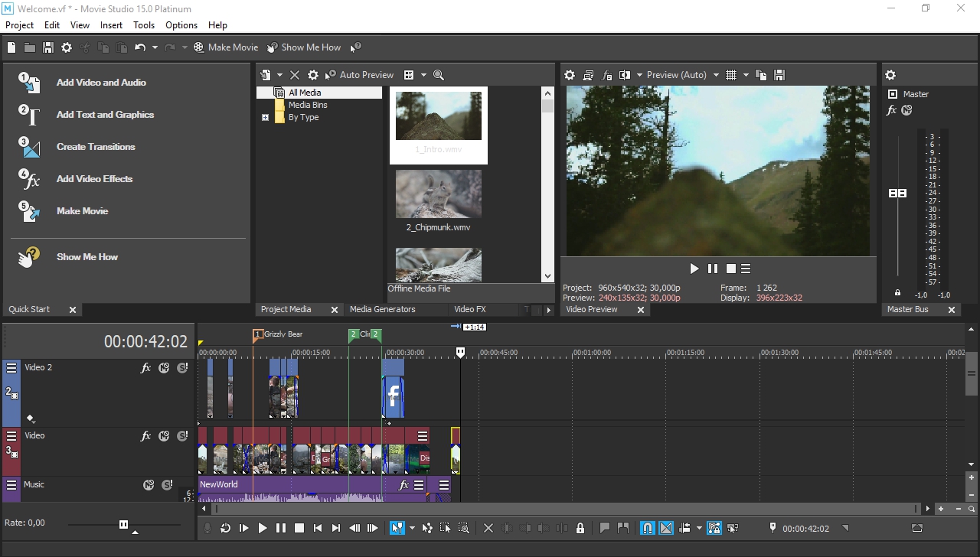The image size is (980, 557).
Task: Click Add Text and Graphics link
Action: [105, 115]
